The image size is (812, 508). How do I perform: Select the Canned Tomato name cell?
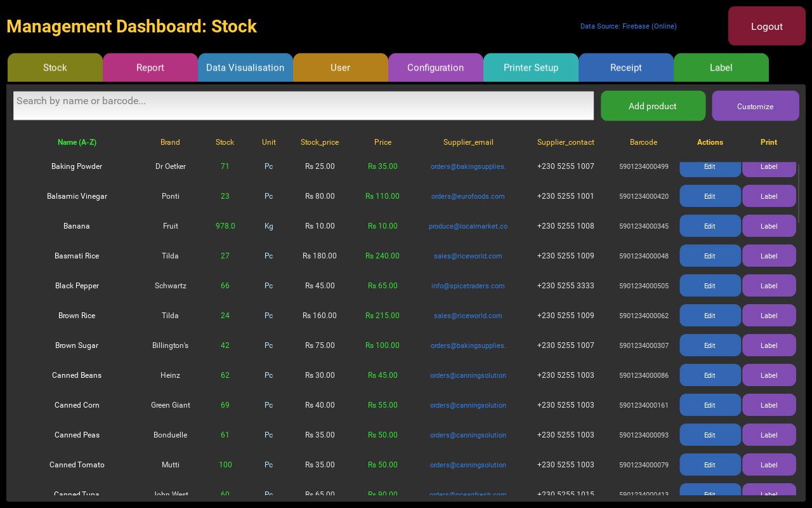click(77, 465)
